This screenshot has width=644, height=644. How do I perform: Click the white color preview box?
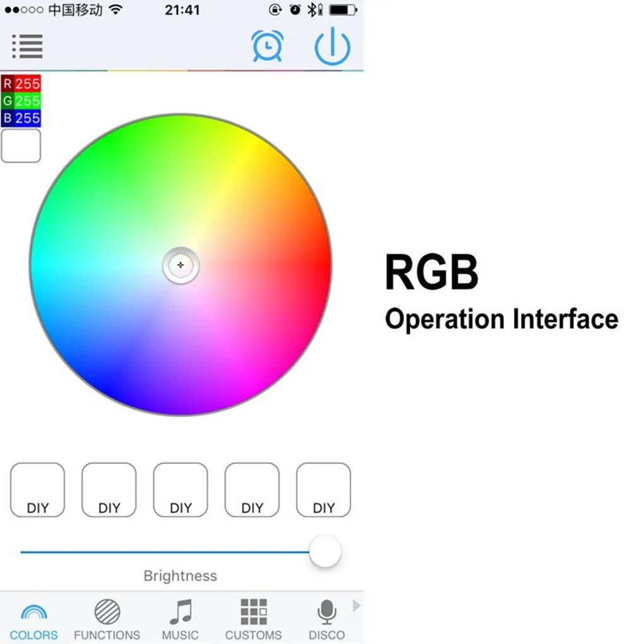click(x=21, y=145)
